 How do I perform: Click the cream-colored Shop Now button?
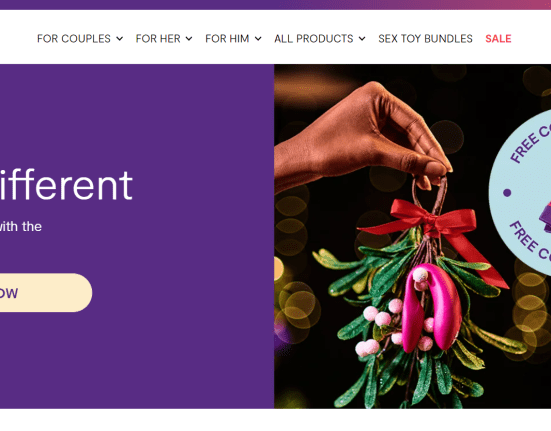tap(46, 293)
